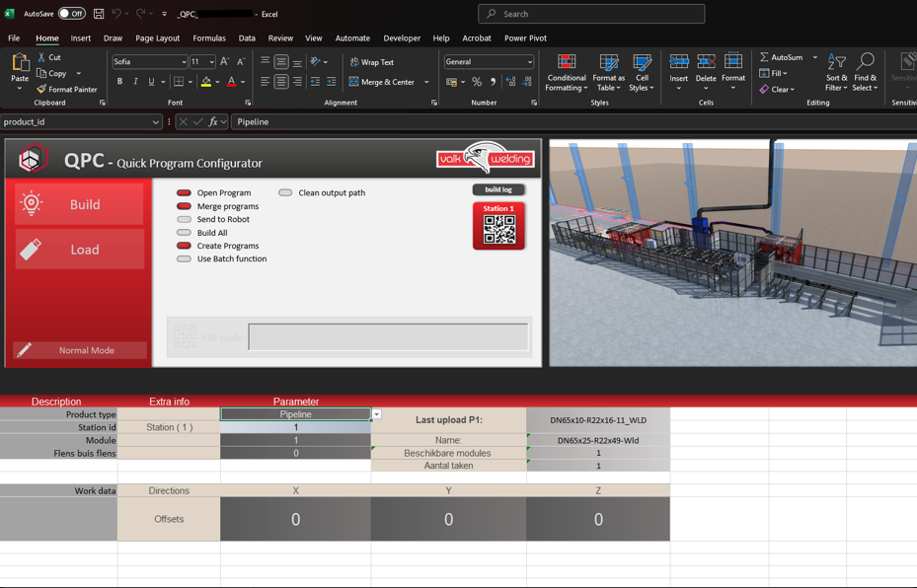Click the factory 3D render image
This screenshot has width=917, height=588.
pyautogui.click(x=732, y=254)
